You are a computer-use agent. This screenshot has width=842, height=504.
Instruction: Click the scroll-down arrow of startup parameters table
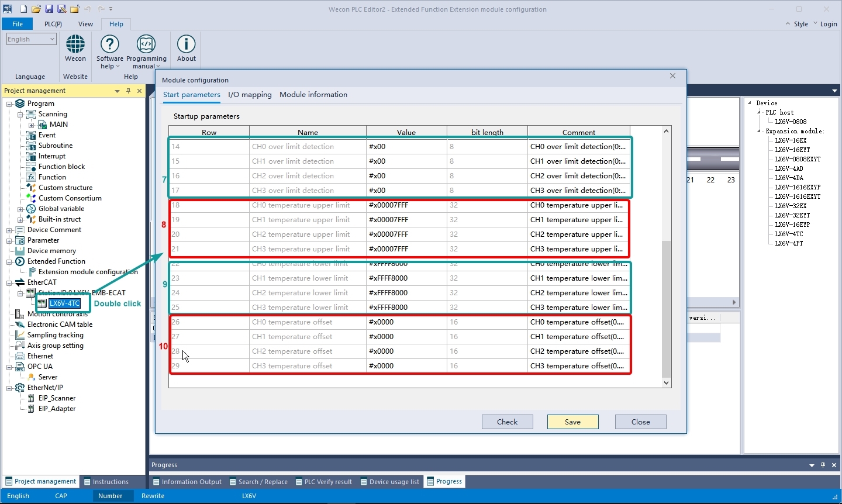point(666,383)
